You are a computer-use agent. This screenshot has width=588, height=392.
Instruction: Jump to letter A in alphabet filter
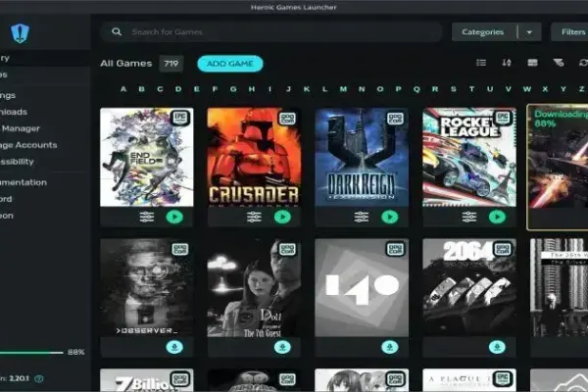[x=123, y=89]
